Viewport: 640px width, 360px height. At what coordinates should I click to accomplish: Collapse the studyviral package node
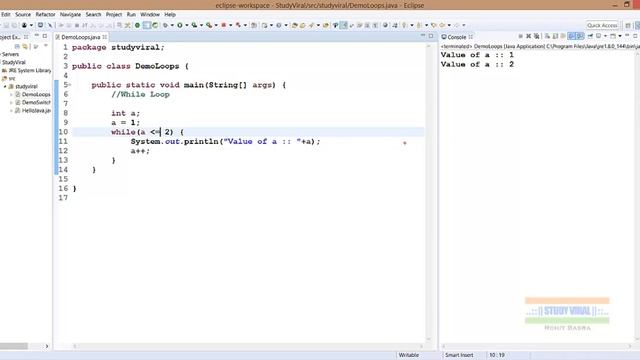(x=5, y=87)
